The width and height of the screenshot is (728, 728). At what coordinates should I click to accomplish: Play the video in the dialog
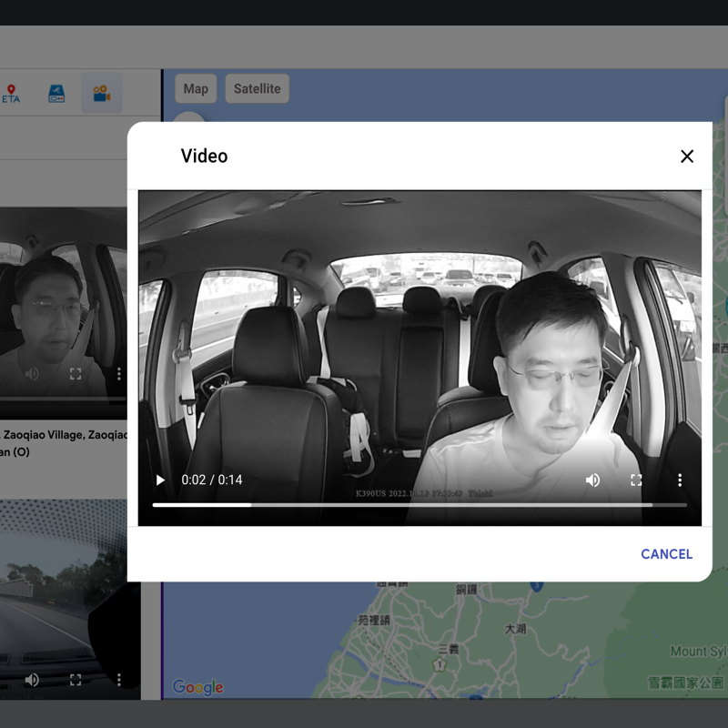[x=161, y=480]
